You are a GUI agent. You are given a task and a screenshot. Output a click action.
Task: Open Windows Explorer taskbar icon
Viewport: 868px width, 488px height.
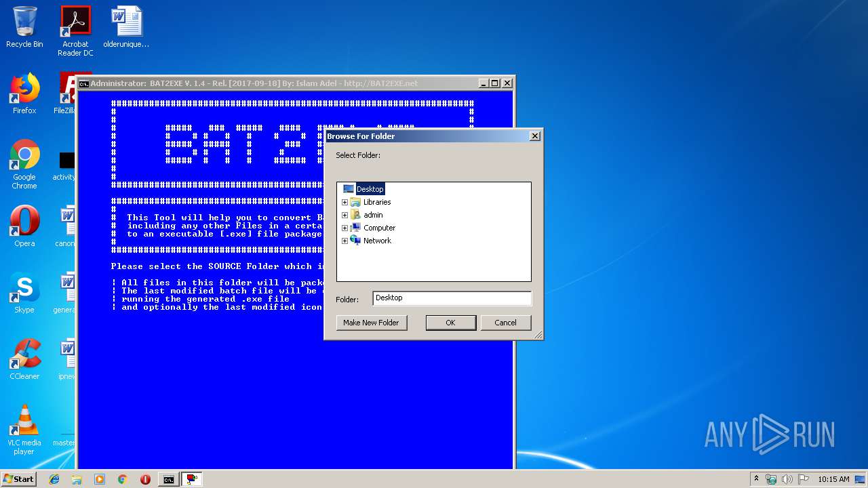[x=77, y=479]
